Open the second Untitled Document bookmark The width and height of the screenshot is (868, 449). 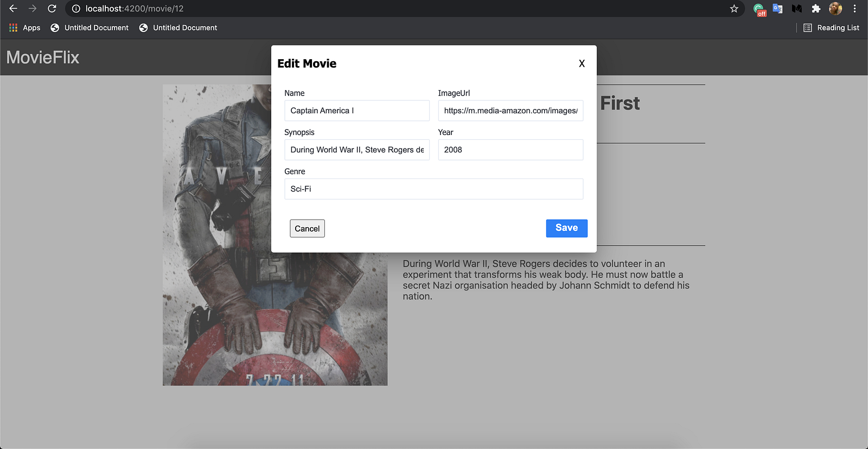point(178,28)
